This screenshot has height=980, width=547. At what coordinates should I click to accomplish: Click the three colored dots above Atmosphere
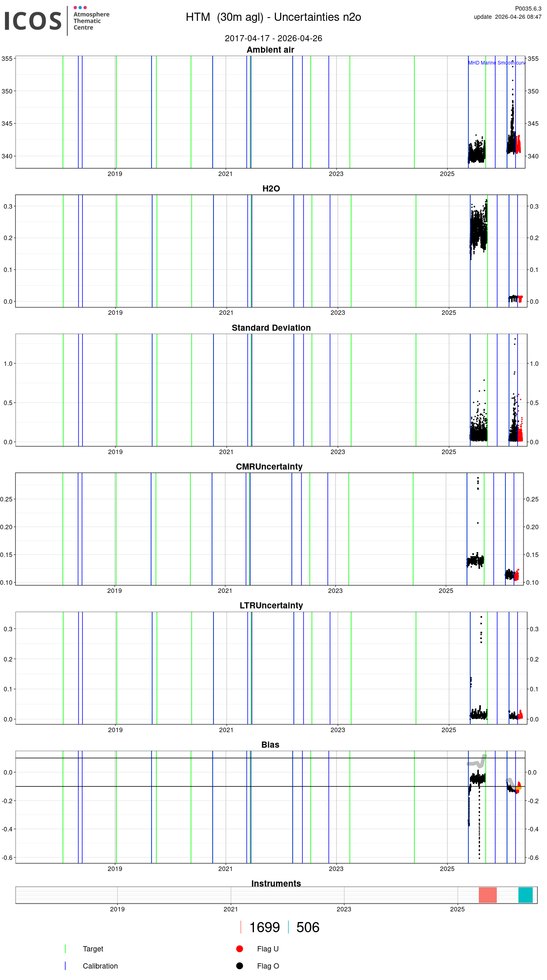80,8
